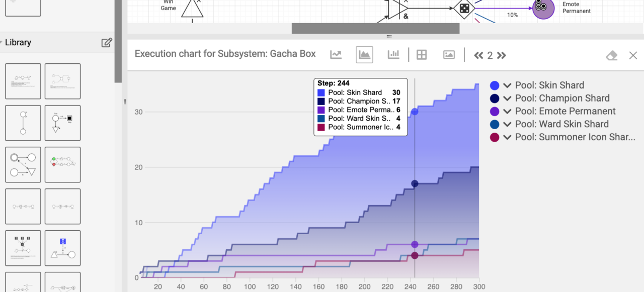The image size is (644, 292).
Task: Click the Skin Shard blue legend color dot
Action: click(x=495, y=85)
